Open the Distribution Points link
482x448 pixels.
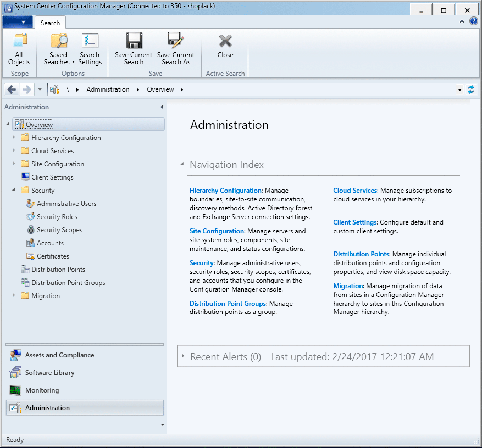361,254
